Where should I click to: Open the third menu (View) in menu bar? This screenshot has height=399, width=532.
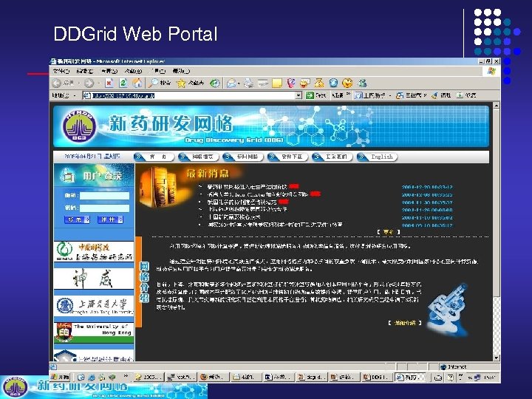pyautogui.click(x=109, y=71)
